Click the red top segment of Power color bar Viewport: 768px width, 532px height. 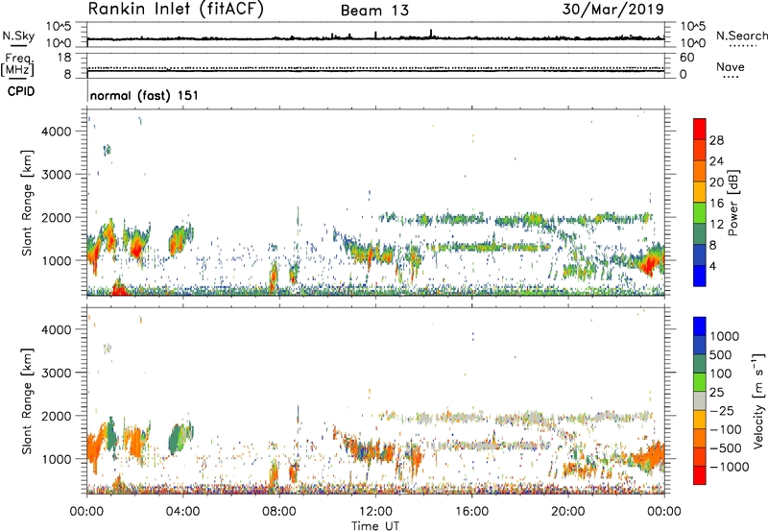[x=700, y=129]
